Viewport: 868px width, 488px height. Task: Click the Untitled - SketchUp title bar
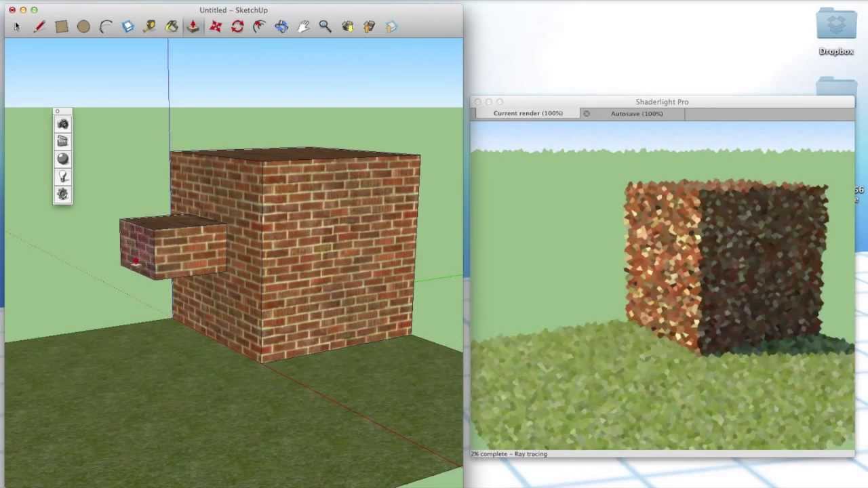pyautogui.click(x=233, y=10)
